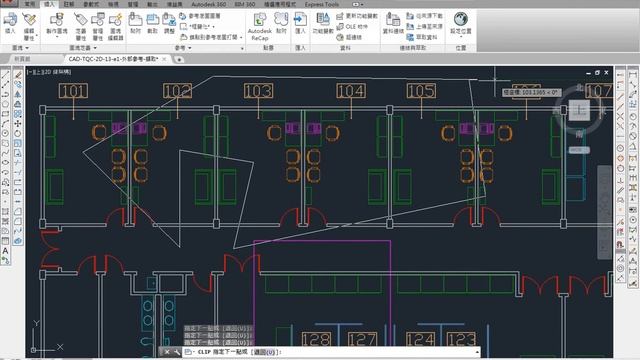Open the Express Tools ribbon tab
The height and width of the screenshot is (360, 640).
(322, 4)
